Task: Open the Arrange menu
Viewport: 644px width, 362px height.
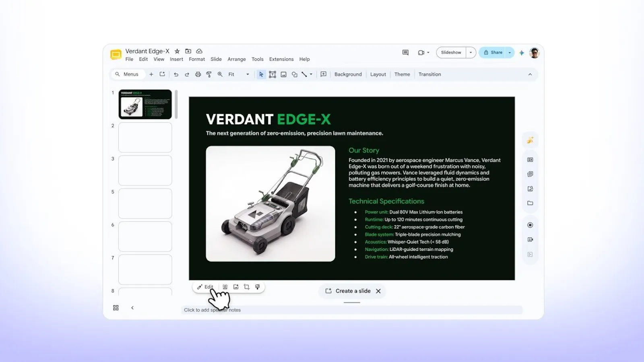Action: coord(237,59)
